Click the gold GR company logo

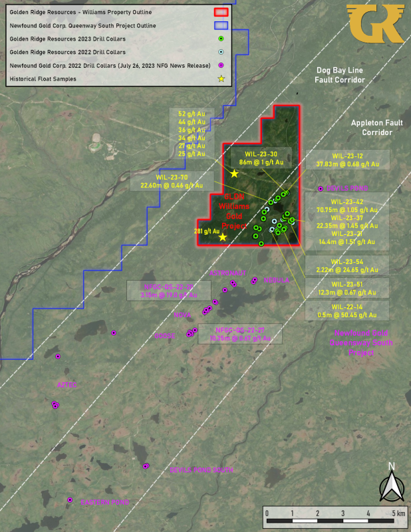[376, 23]
